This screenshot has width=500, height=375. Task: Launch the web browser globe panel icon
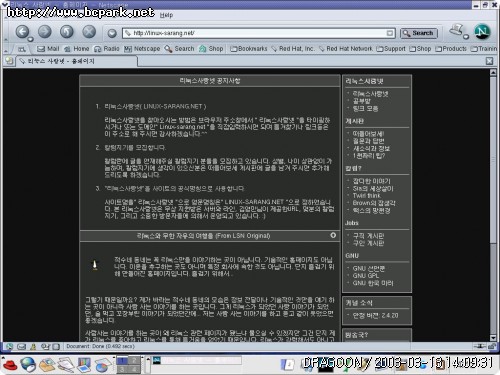click(x=28, y=365)
